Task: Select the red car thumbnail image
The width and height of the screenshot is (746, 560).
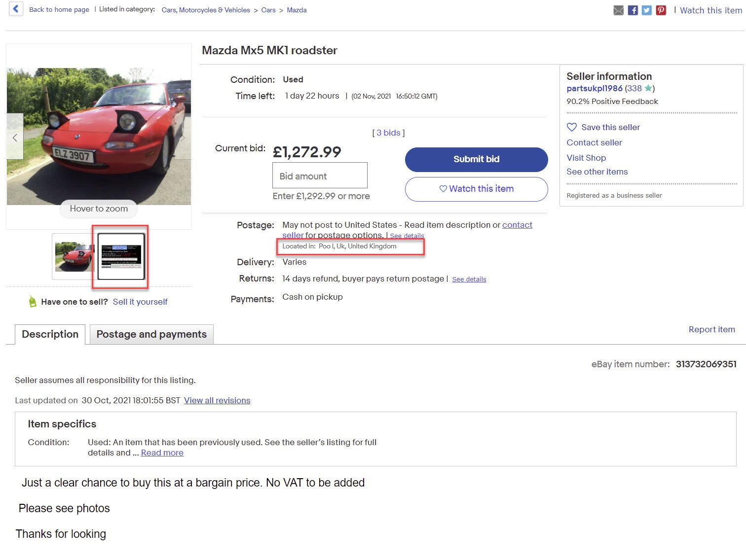Action: click(74, 256)
